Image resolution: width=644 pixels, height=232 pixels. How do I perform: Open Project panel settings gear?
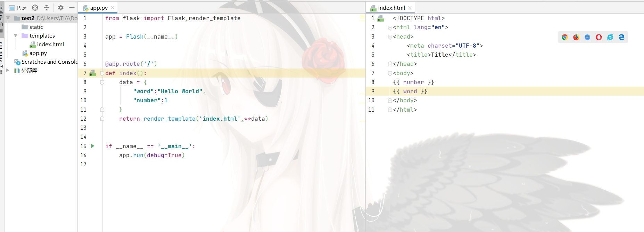pos(61,8)
